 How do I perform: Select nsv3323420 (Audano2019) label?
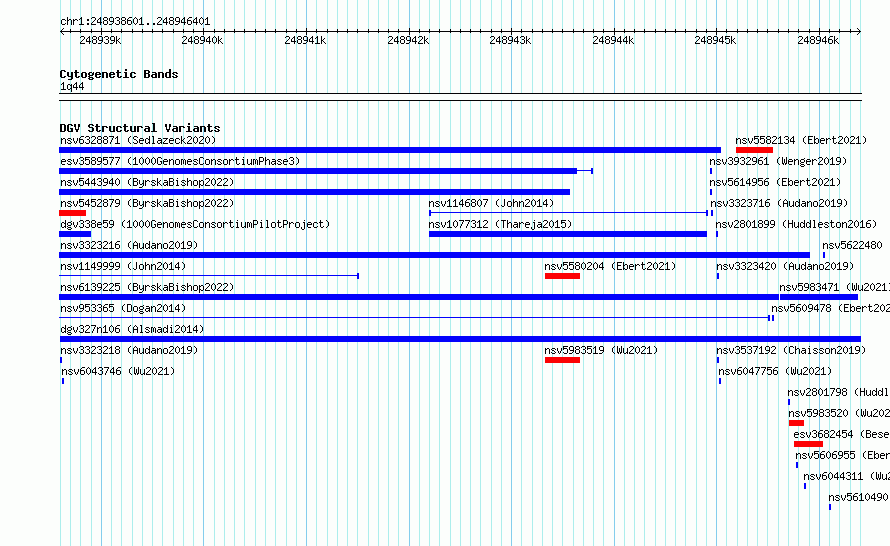[785, 266]
